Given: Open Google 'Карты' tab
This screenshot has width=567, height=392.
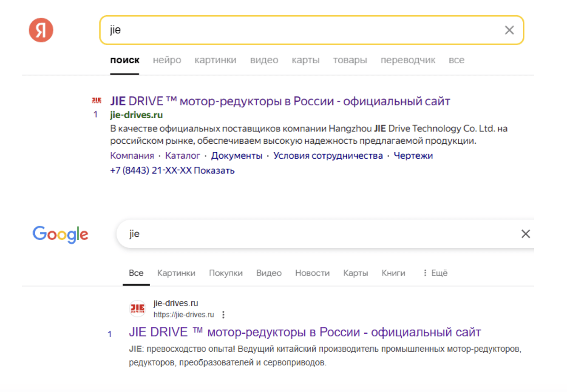Looking at the screenshot, I should click(x=356, y=273).
